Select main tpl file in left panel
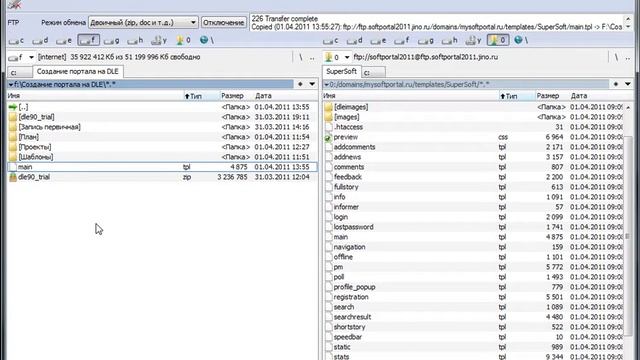The height and width of the screenshot is (360, 640). pos(162,167)
